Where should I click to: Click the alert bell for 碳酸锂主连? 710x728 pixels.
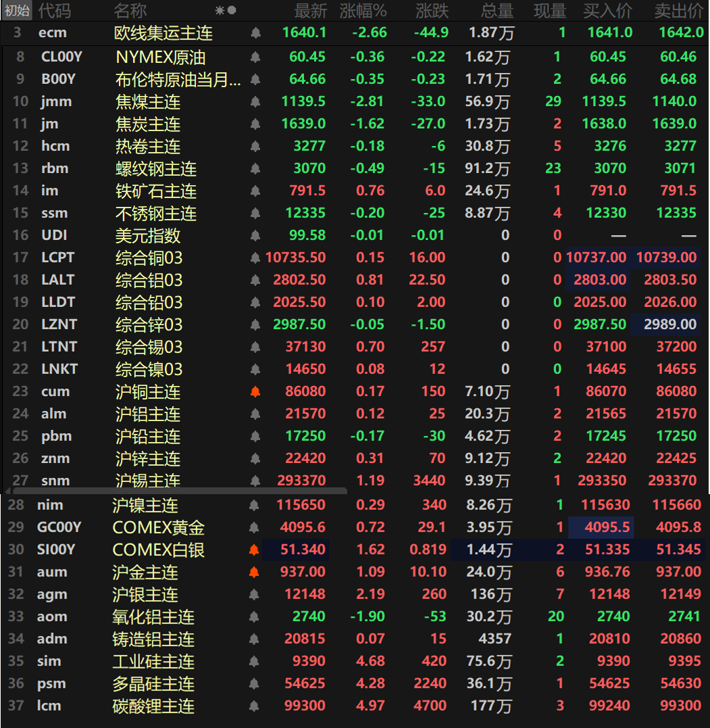(254, 704)
